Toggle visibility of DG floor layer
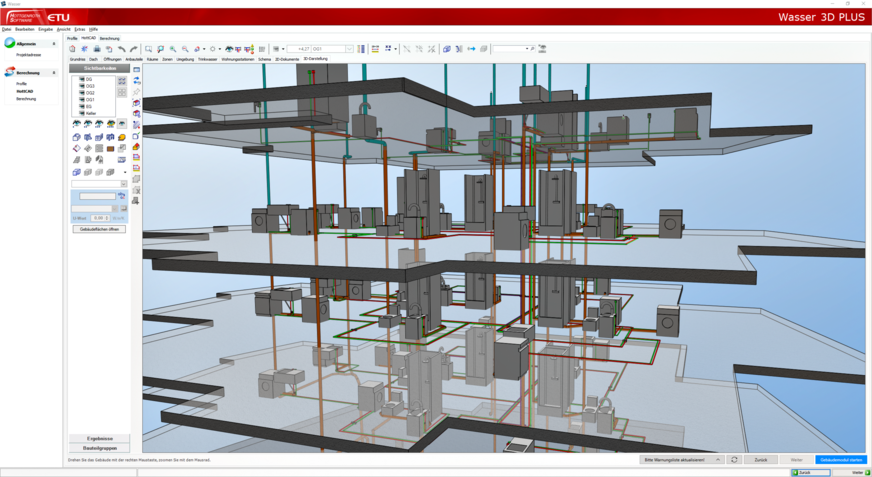872x477 pixels. coord(81,79)
